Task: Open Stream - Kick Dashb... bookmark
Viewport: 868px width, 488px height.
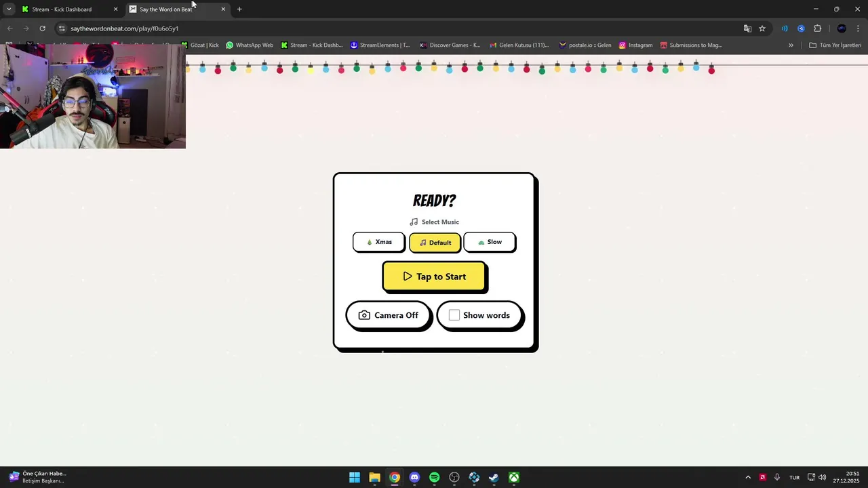Action: [311, 45]
